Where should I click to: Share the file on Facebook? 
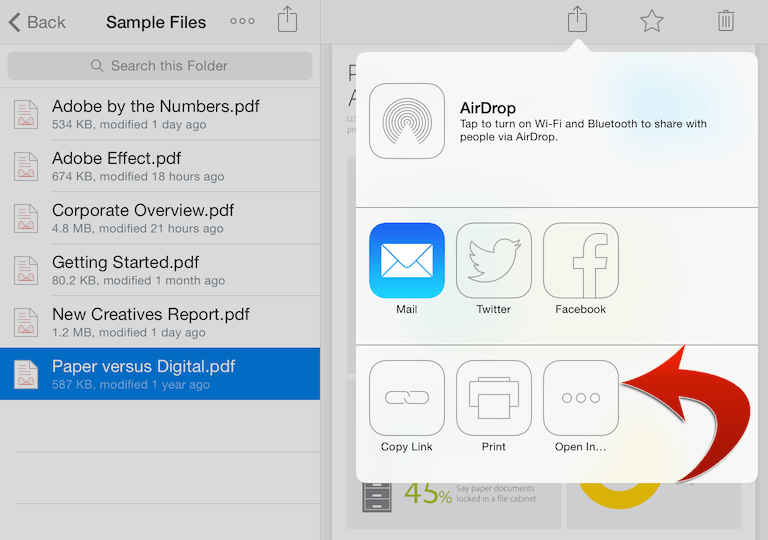(x=580, y=261)
